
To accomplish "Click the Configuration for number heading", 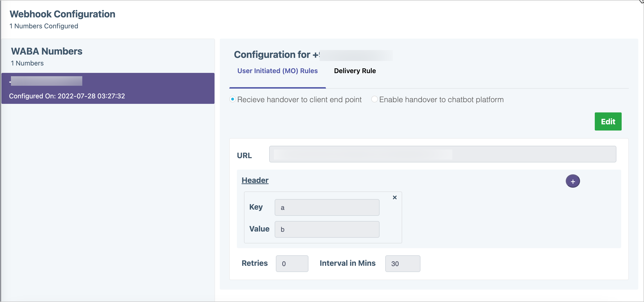I will click(275, 54).
